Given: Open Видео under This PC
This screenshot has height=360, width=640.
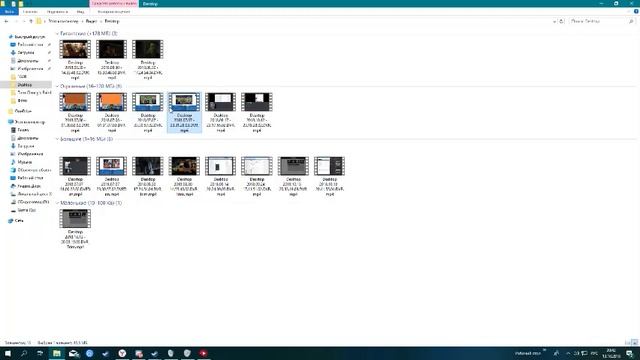Looking at the screenshot, I should 23,130.
